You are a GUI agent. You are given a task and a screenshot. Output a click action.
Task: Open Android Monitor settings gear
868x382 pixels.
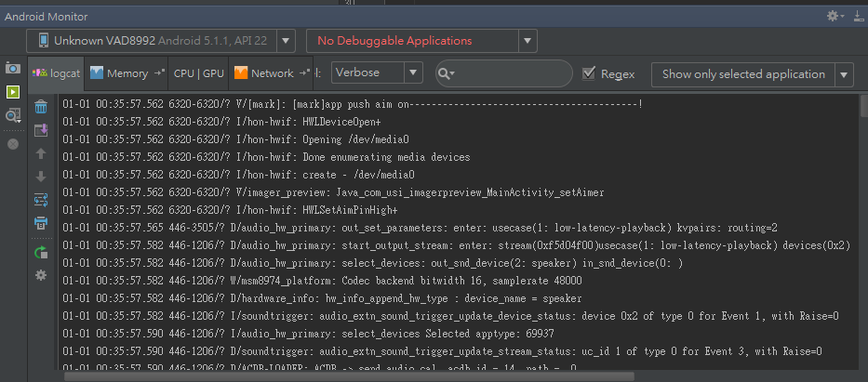click(x=833, y=16)
